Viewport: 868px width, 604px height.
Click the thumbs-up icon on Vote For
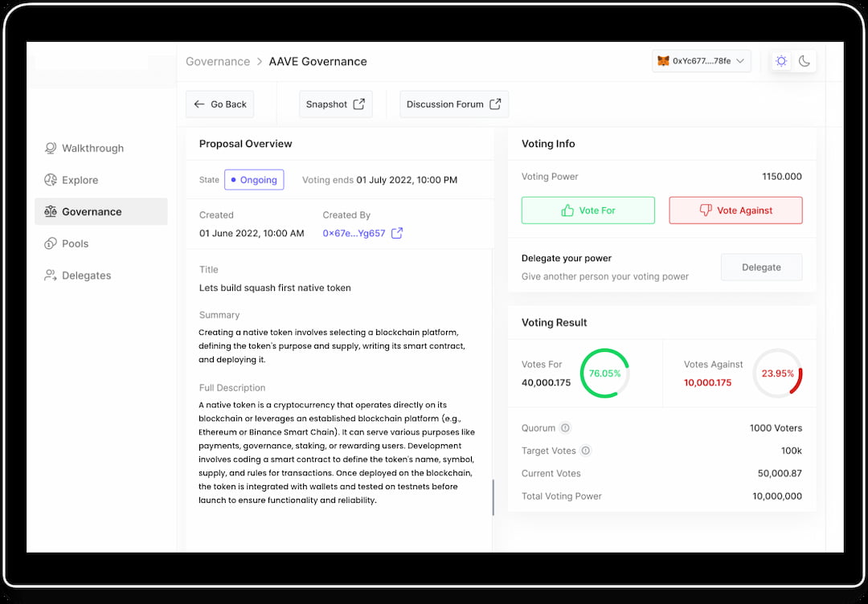tap(567, 210)
